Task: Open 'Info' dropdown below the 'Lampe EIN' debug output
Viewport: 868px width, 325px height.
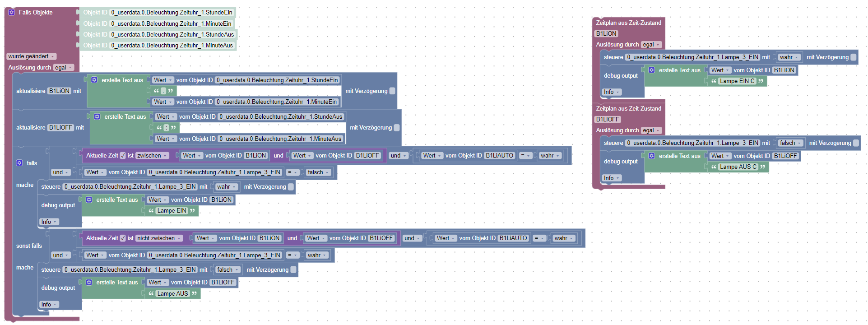Action: pos(49,222)
